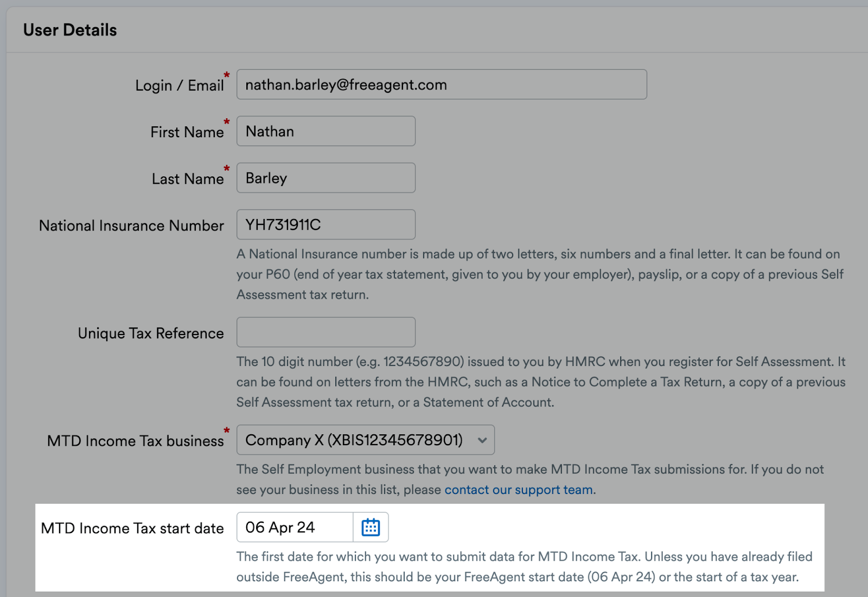Follow the 'contact our support team' link
The height and width of the screenshot is (597, 868).
pos(519,490)
